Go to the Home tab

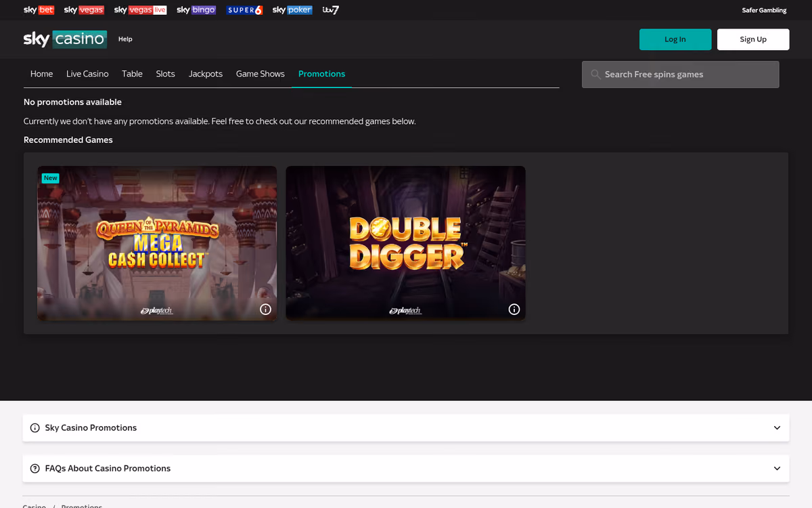coord(41,74)
